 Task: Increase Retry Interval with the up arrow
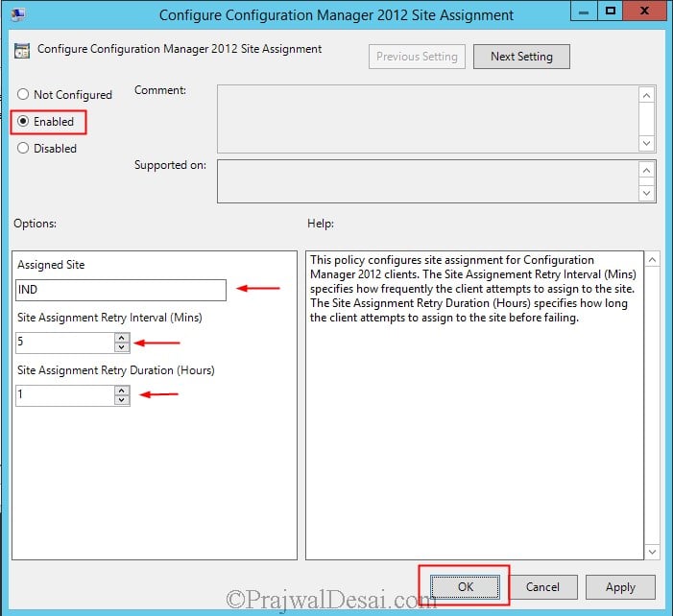(122, 338)
